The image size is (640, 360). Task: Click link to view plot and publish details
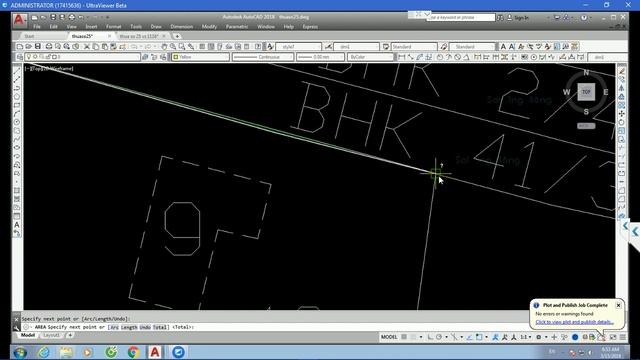tap(574, 322)
